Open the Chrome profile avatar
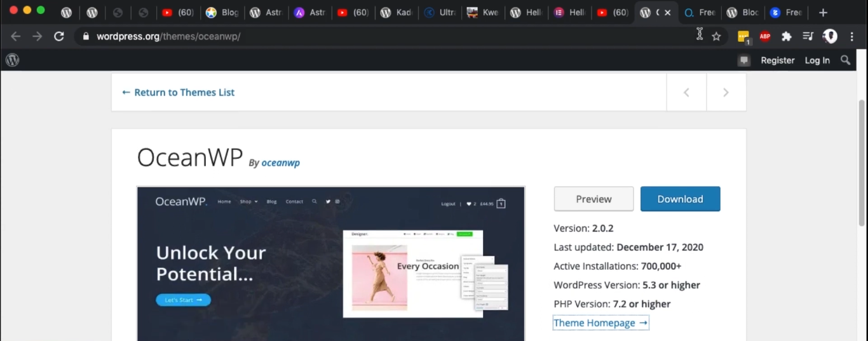868x341 pixels. tap(830, 36)
